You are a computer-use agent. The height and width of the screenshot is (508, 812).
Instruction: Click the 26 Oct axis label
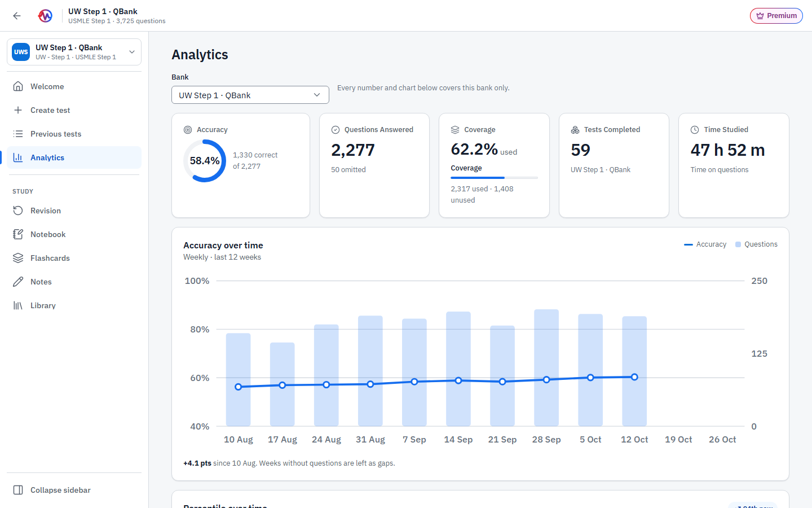pos(722,440)
